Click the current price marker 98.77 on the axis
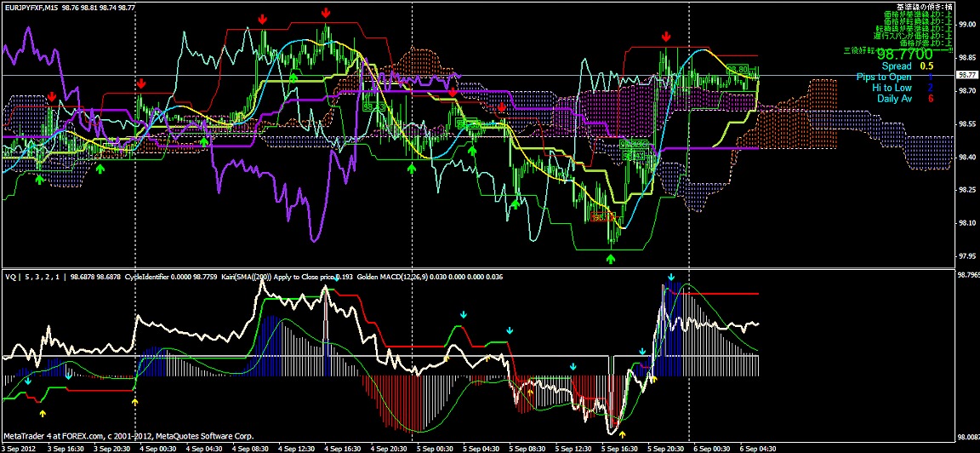This screenshot has width=980, height=453. point(966,75)
